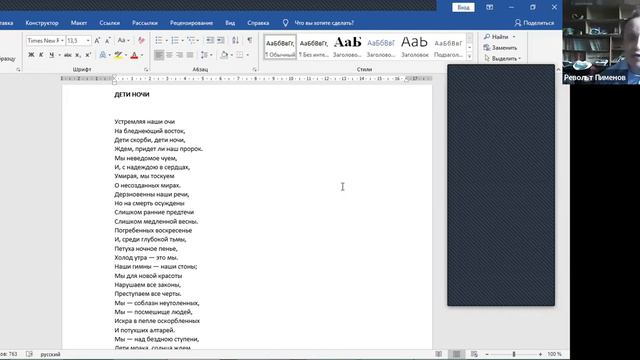Expand the styles gallery more arrow
Image resolution: width=640 pixels, height=360 pixels.
click(x=469, y=56)
